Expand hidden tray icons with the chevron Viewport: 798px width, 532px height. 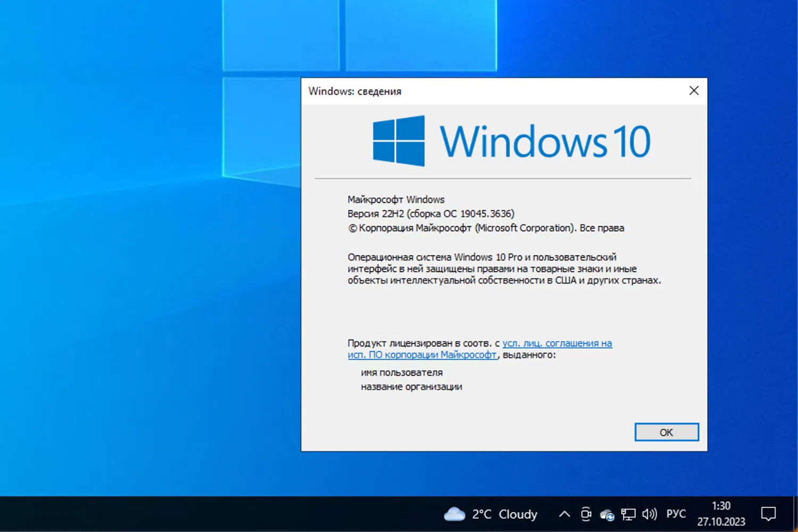click(x=564, y=514)
